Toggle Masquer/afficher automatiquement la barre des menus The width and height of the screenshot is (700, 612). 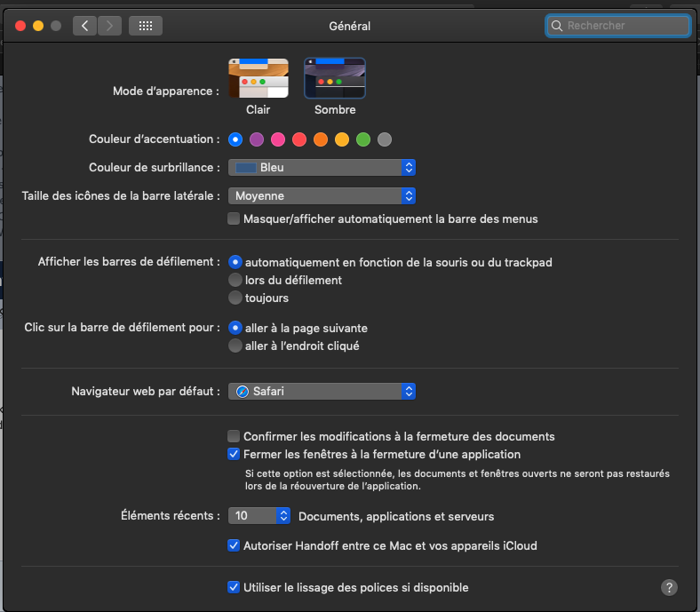234,219
